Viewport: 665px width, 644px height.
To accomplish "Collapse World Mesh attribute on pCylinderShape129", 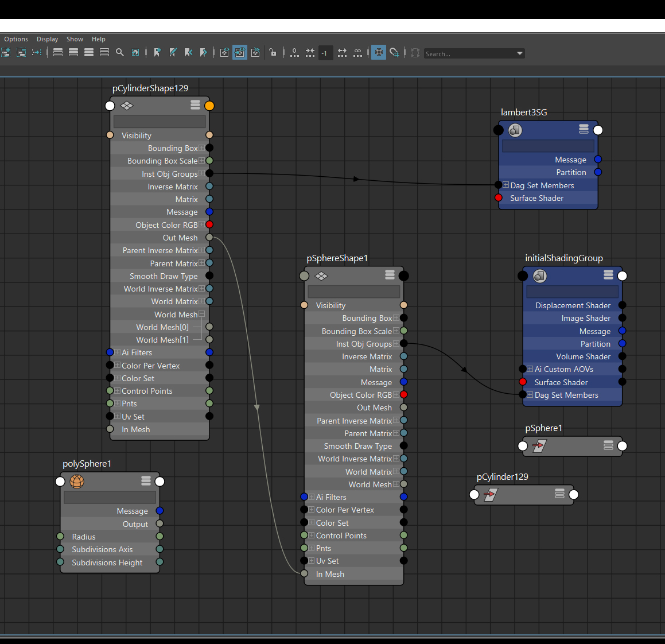I will point(201,315).
